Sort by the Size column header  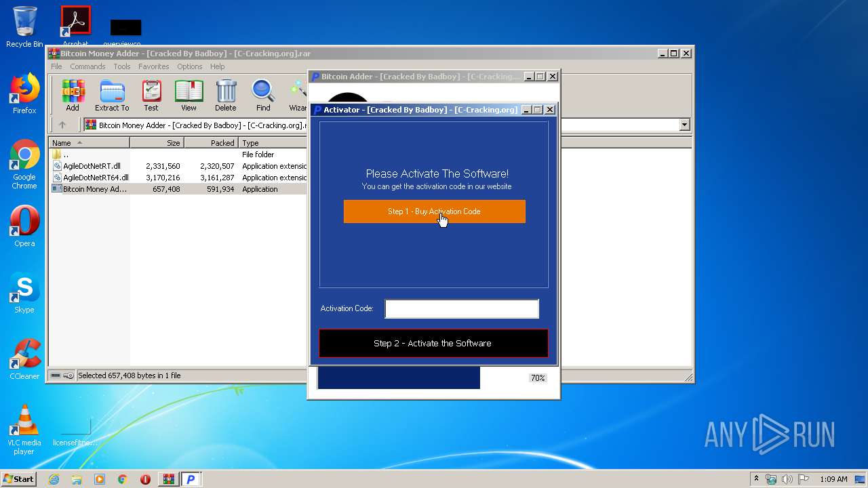(157, 143)
